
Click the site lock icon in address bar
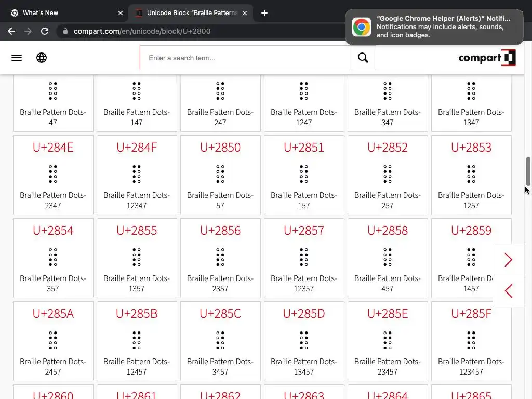click(65, 31)
